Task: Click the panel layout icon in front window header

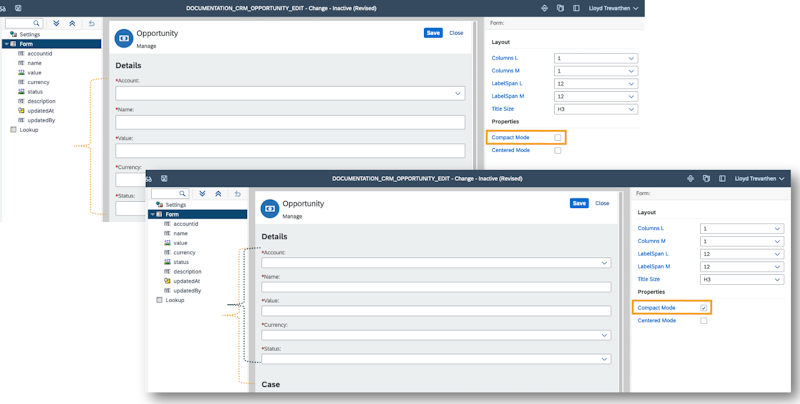Action: [x=722, y=179]
